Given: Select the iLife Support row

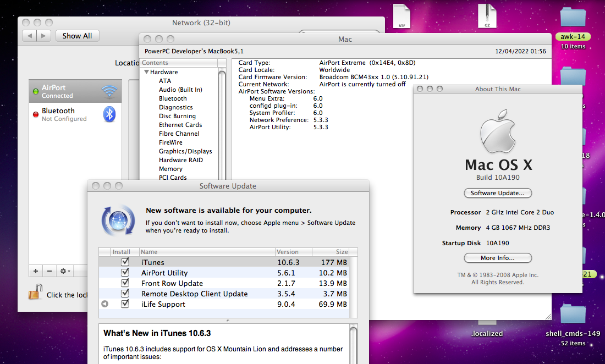Looking at the screenshot, I should click(224, 304).
